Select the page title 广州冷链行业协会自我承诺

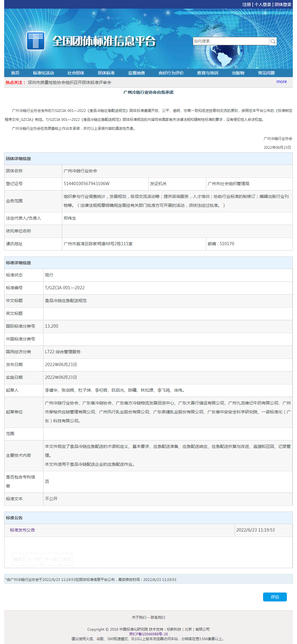pyautogui.click(x=148, y=92)
